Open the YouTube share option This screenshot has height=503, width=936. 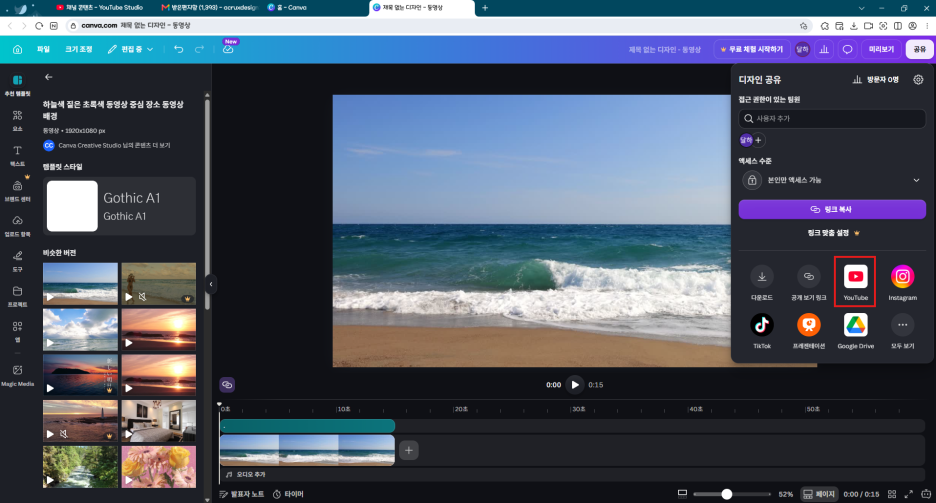click(855, 282)
